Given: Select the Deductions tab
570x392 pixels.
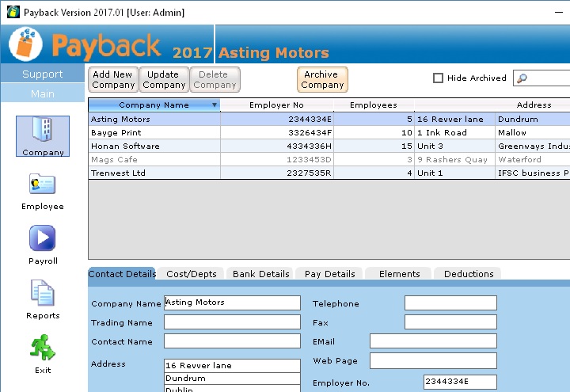Looking at the screenshot, I should [468, 274].
